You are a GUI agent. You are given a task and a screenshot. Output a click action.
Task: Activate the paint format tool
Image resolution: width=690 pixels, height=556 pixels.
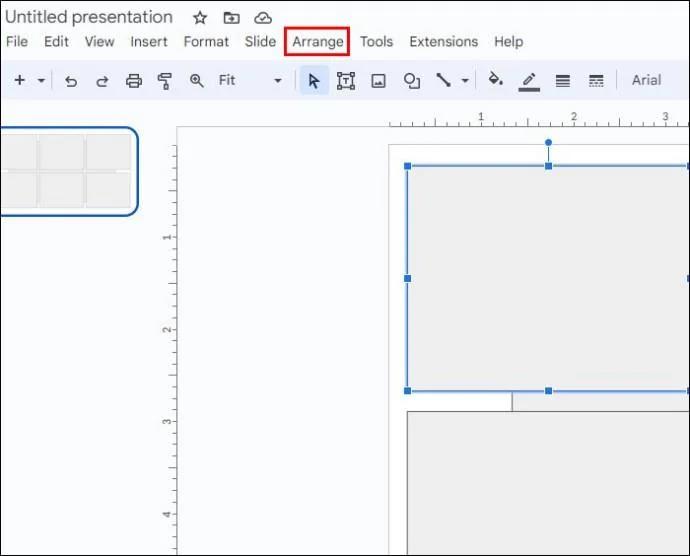pyautogui.click(x=165, y=81)
